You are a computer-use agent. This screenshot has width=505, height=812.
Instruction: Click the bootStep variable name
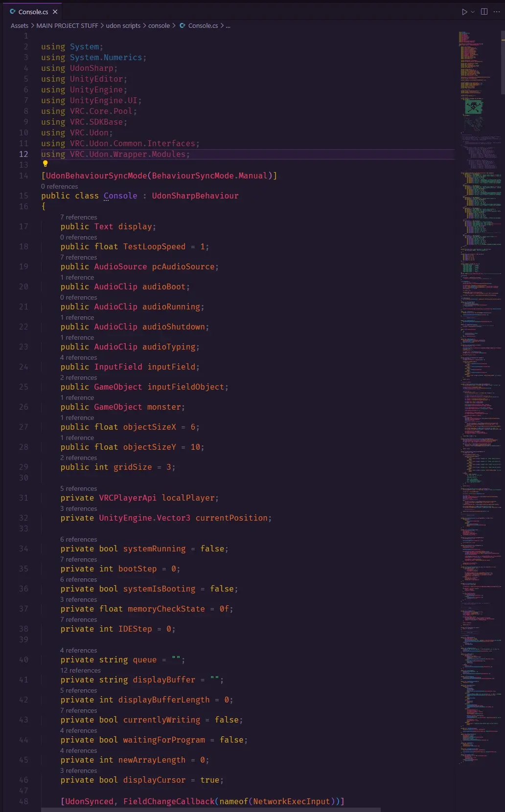click(x=138, y=569)
